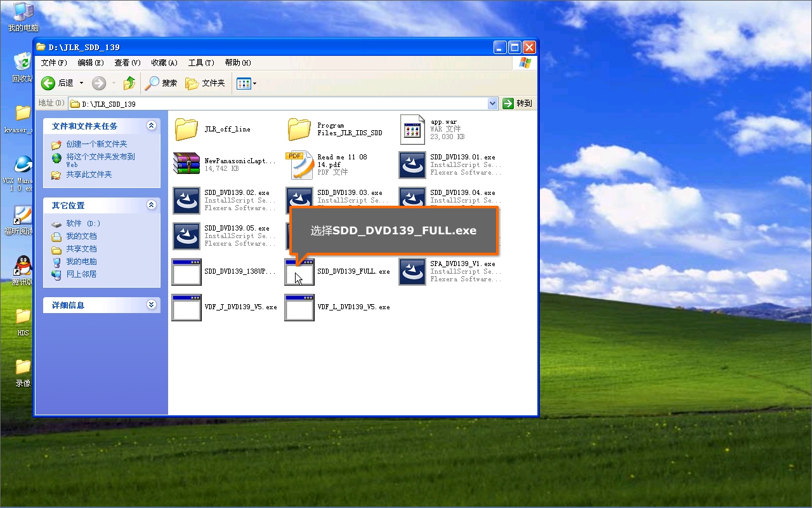Open the Forward button history dropdown arrow
This screenshot has width=812, height=508.
114,83
